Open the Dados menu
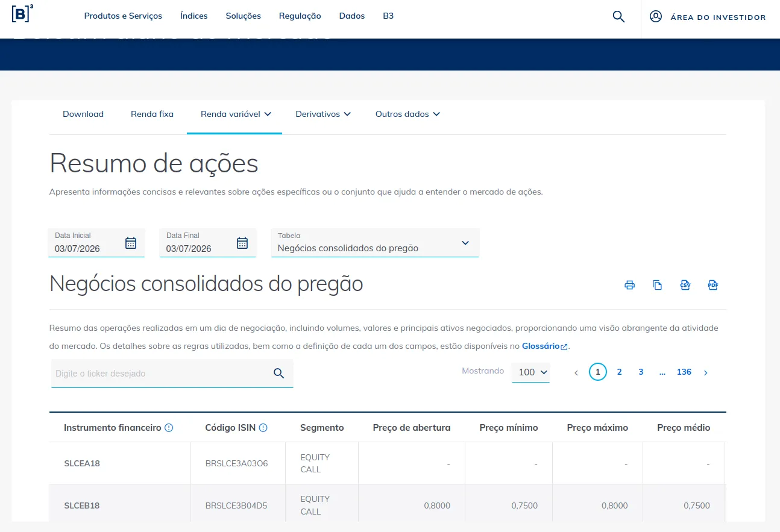Screen dimensions: 780x532 coord(352,16)
